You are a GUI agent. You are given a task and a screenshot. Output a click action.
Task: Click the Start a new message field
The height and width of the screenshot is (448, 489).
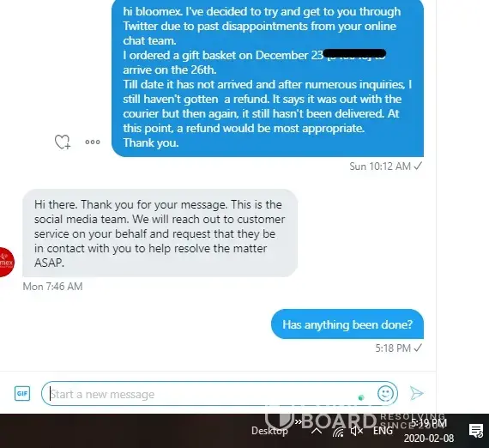[x=220, y=393]
